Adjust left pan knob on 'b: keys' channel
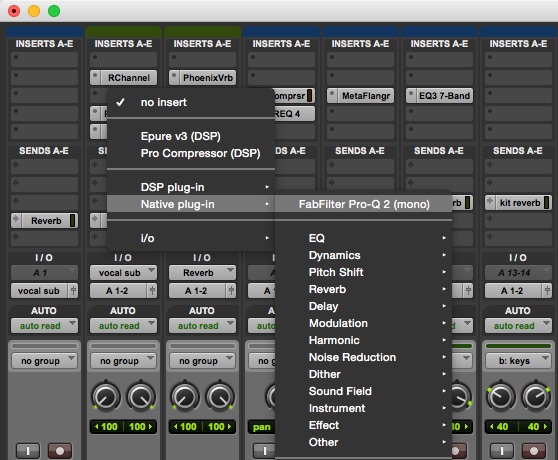The image size is (558, 460). click(x=501, y=396)
